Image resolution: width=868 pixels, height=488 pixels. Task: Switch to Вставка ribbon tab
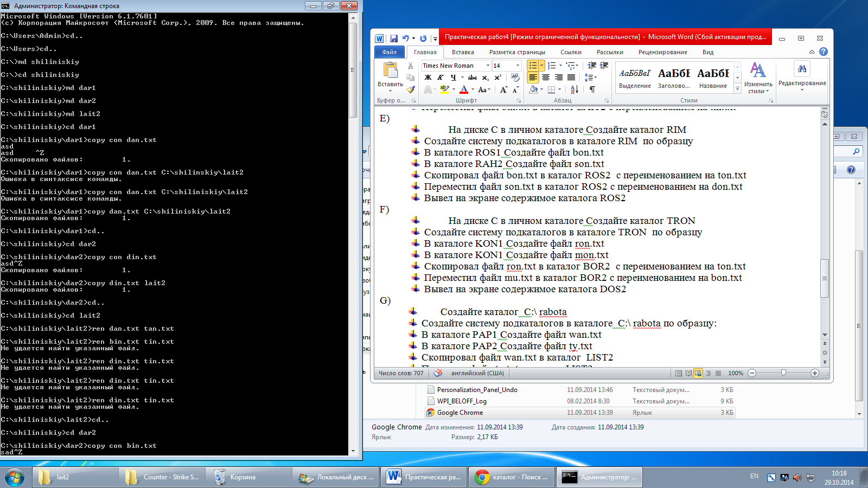click(463, 52)
